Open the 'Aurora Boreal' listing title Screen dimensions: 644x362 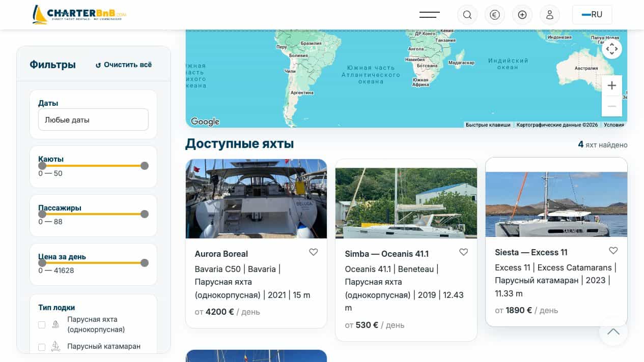point(221,254)
